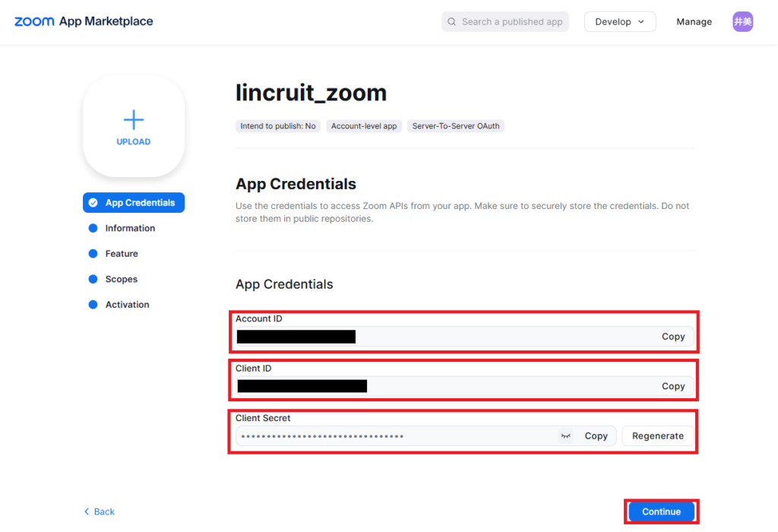Click the plus upload icon
The height and width of the screenshot is (532, 778).
[134, 120]
